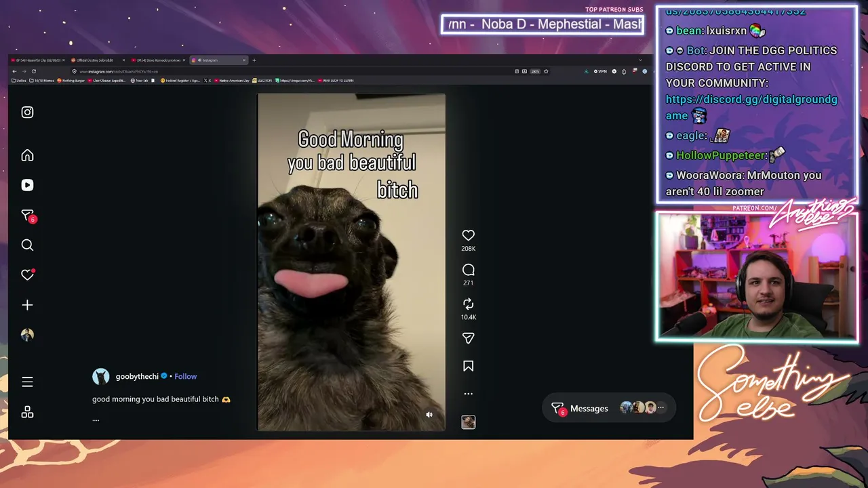Open the floating Messages panel
The width and height of the screenshot is (868, 488).
coord(608,408)
